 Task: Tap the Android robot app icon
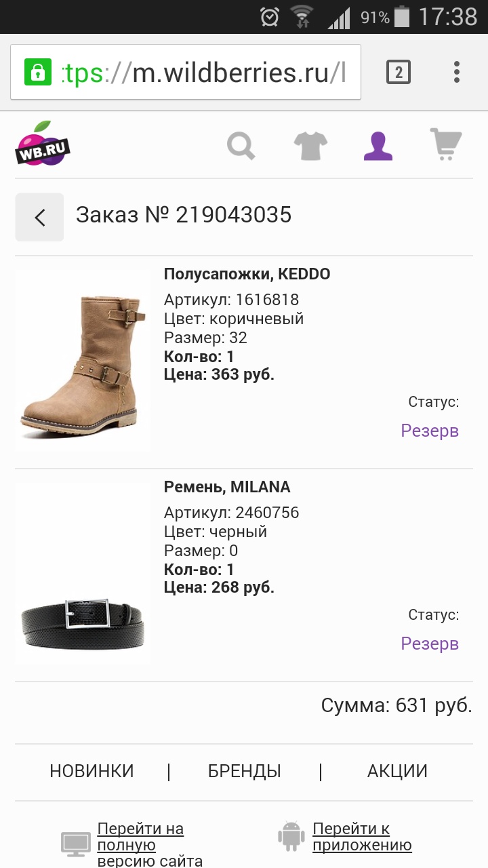coord(291,837)
